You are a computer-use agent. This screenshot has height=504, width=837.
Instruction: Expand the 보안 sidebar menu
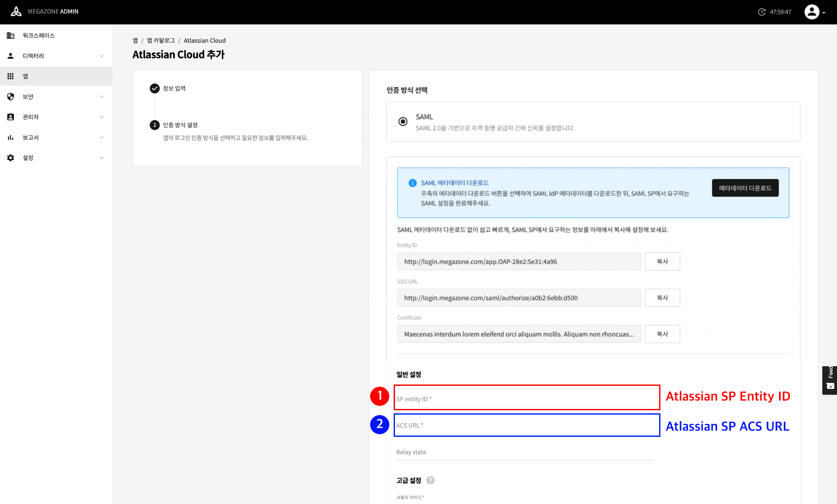pos(102,97)
